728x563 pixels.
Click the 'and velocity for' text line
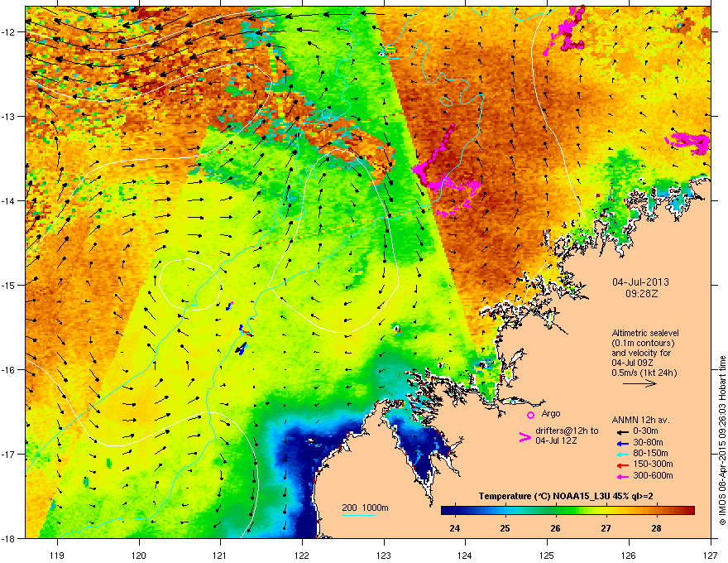pyautogui.click(x=640, y=353)
